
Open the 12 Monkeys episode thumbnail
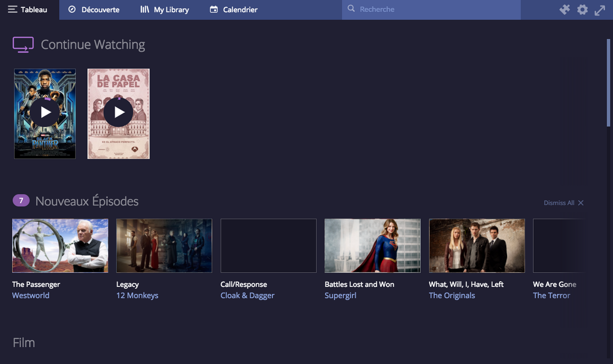click(164, 246)
